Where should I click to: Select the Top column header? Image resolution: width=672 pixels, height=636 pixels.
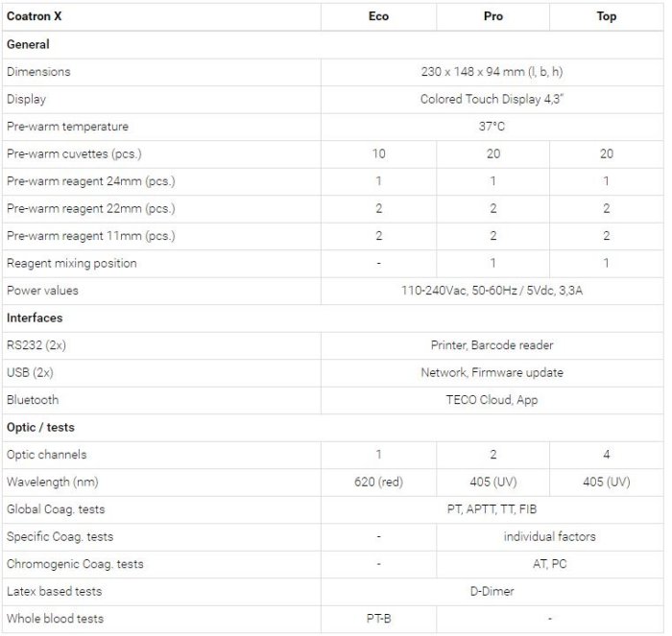(x=606, y=16)
